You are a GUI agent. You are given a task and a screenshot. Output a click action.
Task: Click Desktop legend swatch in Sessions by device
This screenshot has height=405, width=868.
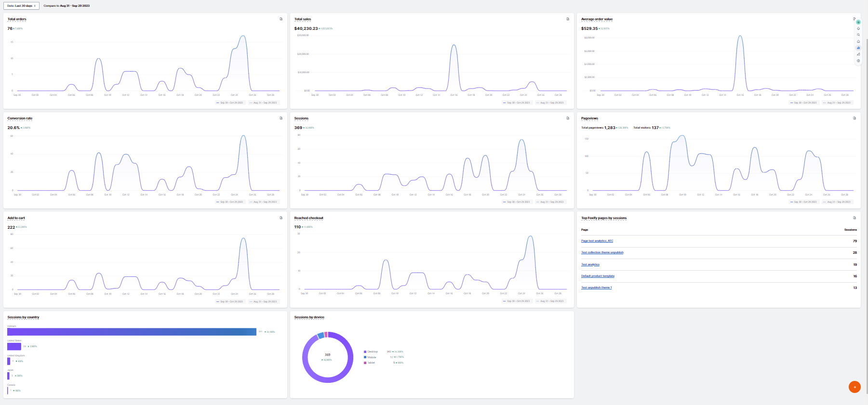(x=365, y=352)
